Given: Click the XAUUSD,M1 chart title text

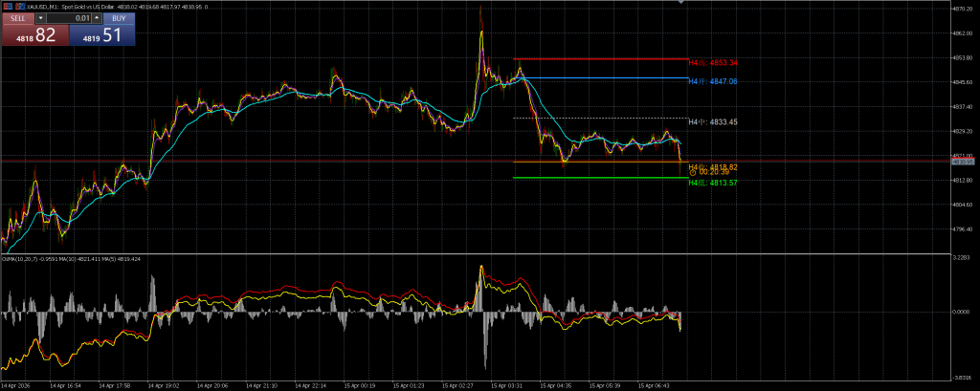Looking at the screenshot, I should 47,6.
